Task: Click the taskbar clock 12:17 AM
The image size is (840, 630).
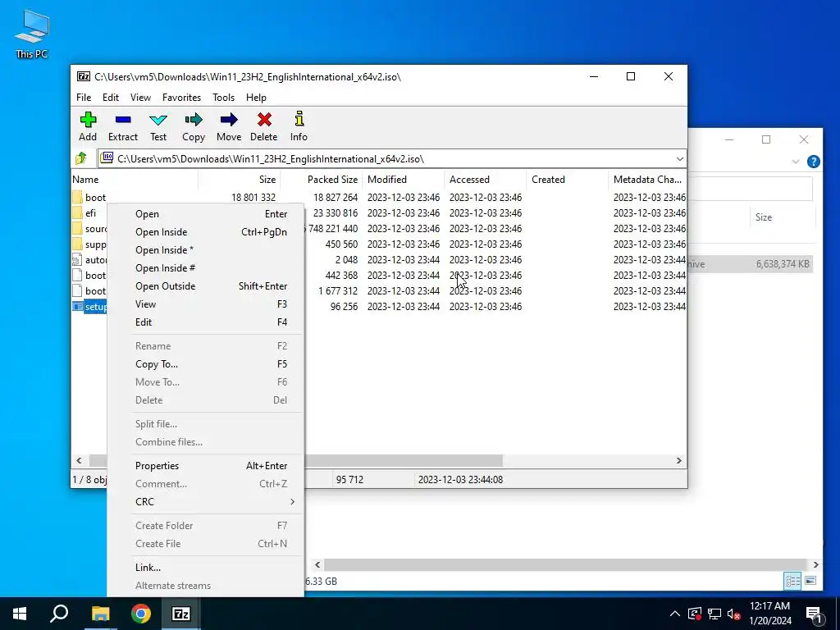Action: click(x=769, y=606)
